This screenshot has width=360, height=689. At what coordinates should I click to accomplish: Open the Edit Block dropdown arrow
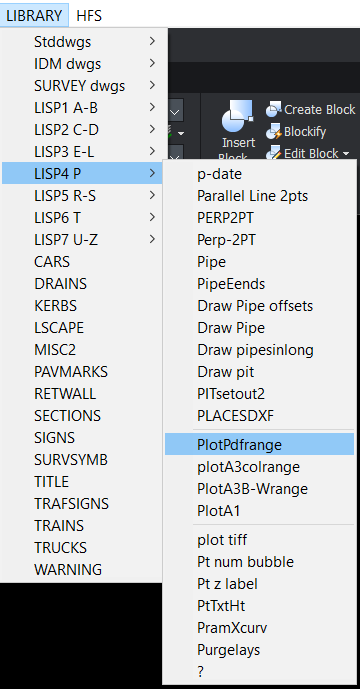point(345,154)
